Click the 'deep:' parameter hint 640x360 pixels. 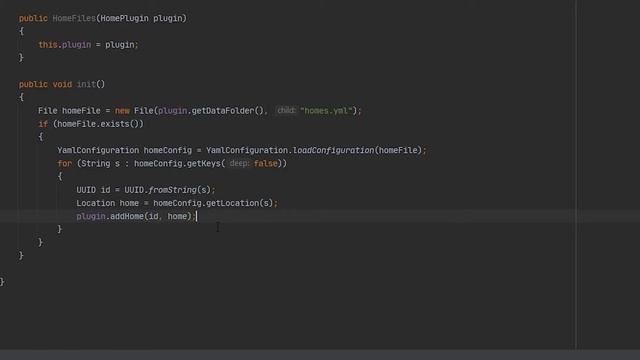click(239, 163)
